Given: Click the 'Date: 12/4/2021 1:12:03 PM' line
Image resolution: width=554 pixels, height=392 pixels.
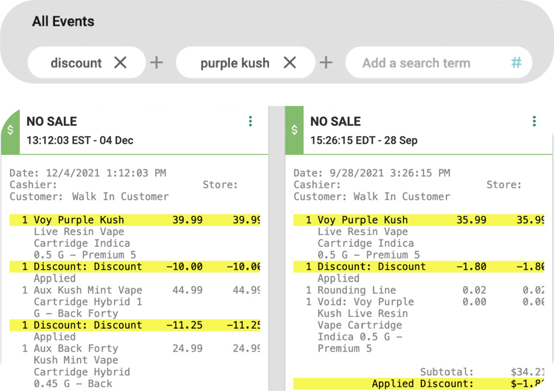Looking at the screenshot, I should [88, 173].
